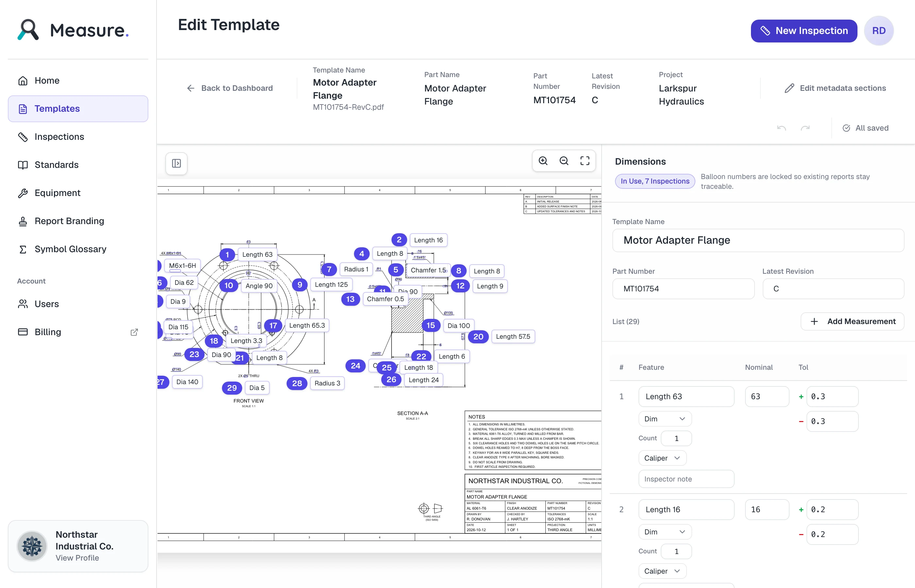This screenshot has height=588, width=915.
Task: Open Standards in the sidebar
Action: [x=78, y=165]
